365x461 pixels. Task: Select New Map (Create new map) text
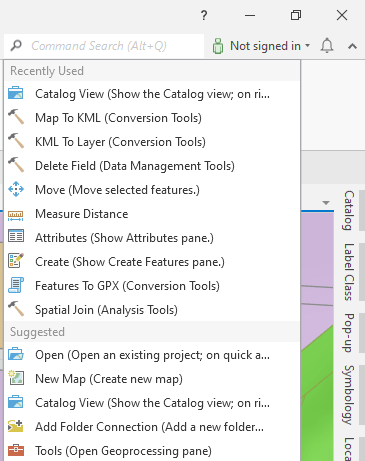click(x=109, y=379)
